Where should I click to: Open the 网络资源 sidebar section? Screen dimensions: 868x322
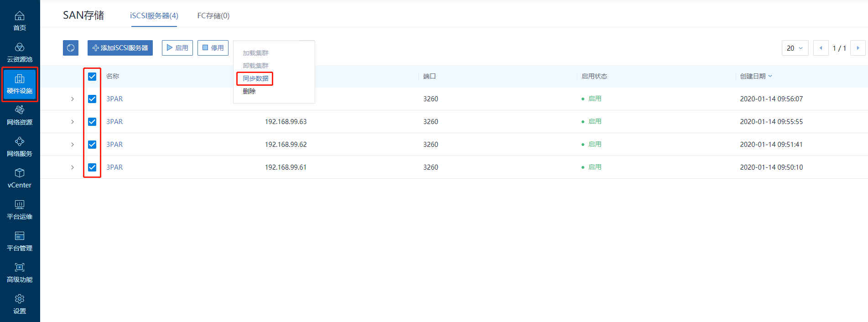tap(20, 116)
